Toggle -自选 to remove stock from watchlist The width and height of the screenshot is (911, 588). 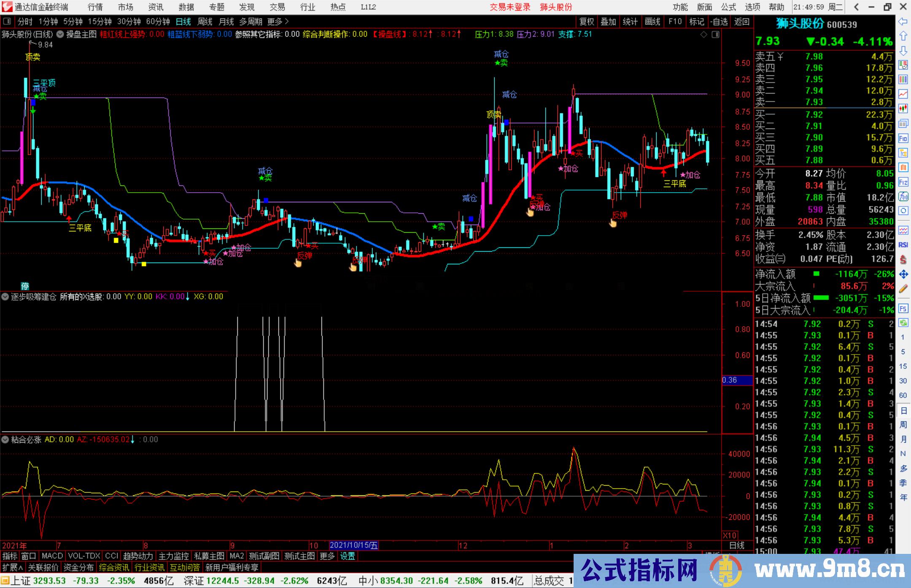(x=720, y=21)
